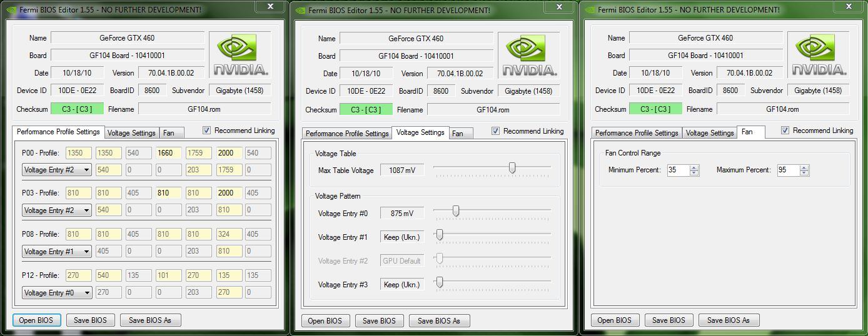Close the middle Fermi BIOS Editor window

click(x=559, y=6)
